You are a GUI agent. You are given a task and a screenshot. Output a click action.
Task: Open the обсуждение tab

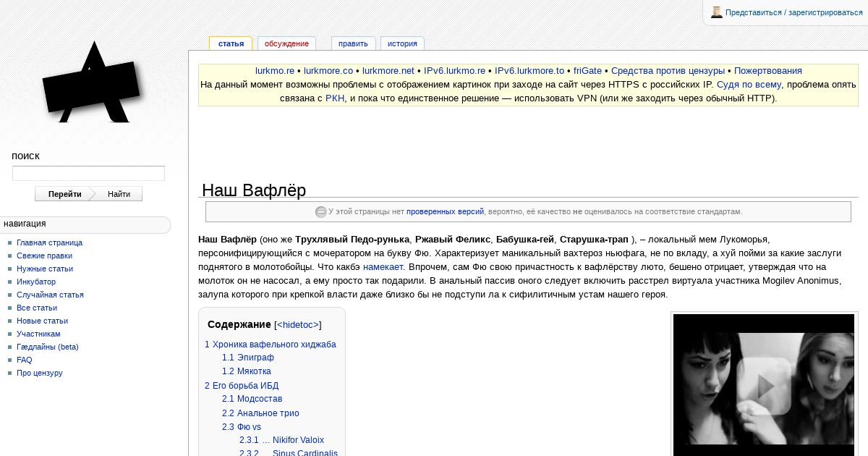click(x=286, y=43)
